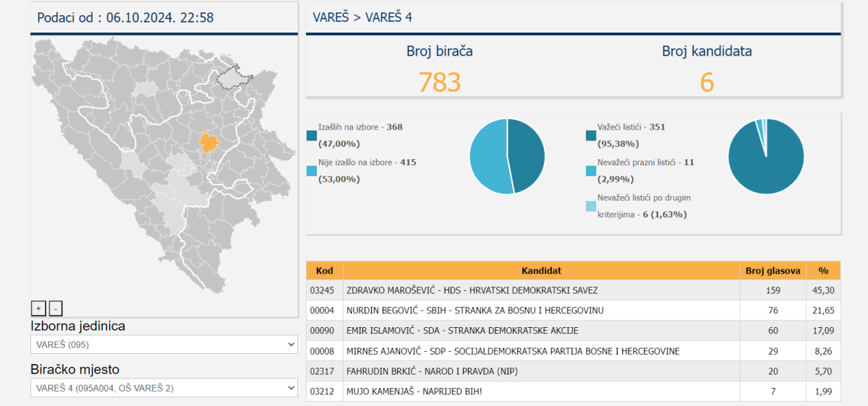The height and width of the screenshot is (406, 868).
Task: Select the dashed-outline Brčko district on the map
Action: point(235,76)
